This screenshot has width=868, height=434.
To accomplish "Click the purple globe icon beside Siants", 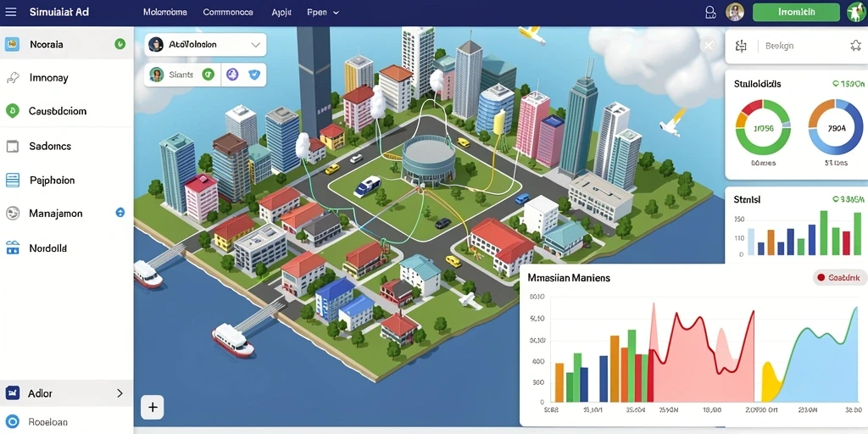I will coord(232,75).
